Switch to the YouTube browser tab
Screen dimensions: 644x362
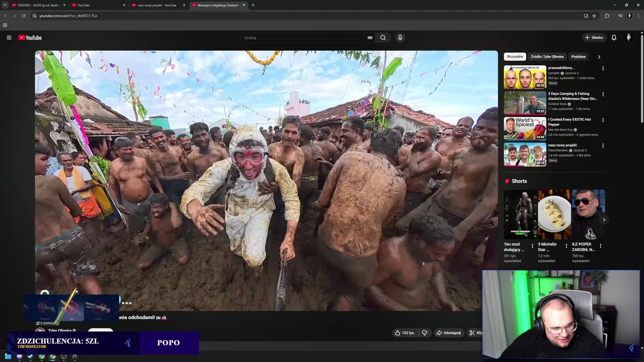98,5
